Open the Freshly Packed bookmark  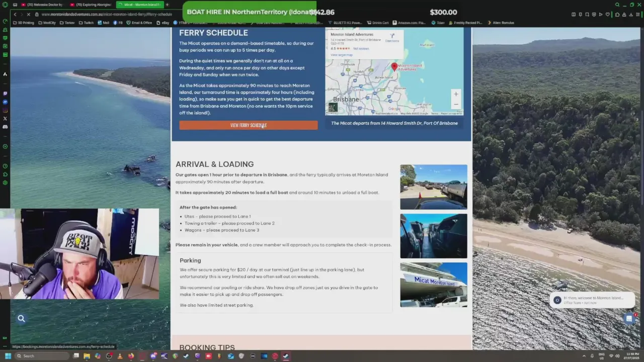coord(465,23)
